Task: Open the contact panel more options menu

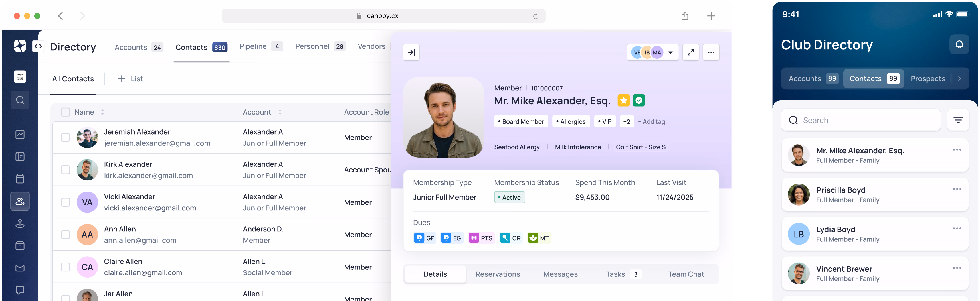Action: pos(711,52)
